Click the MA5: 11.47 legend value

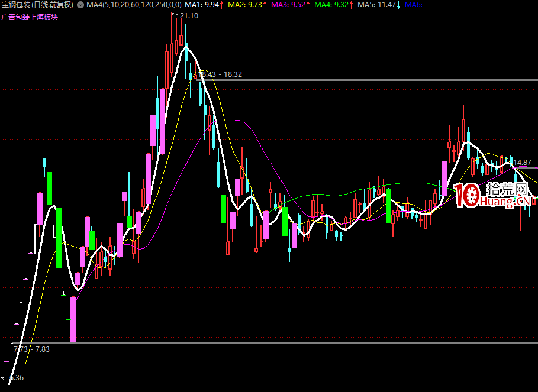[379, 5]
